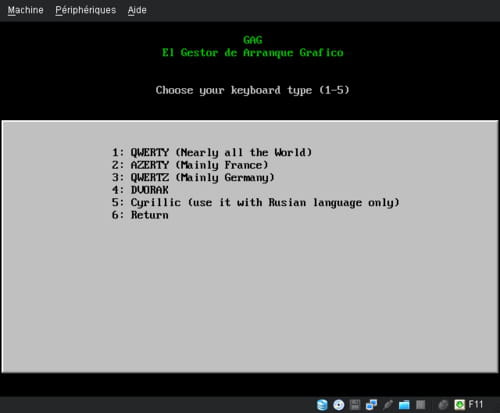Click the floppy disk status icon

click(x=355, y=405)
